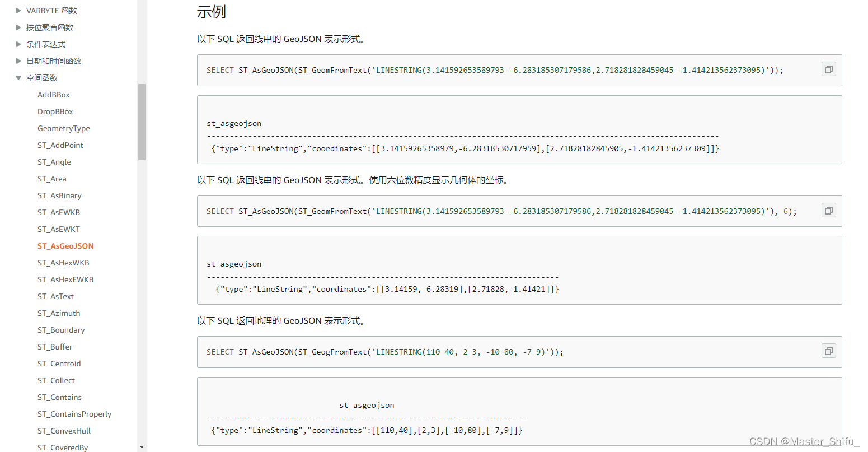This screenshot has width=868, height=452.
Task: Navigate to ST_AsHexEWKB page
Action: (65, 279)
